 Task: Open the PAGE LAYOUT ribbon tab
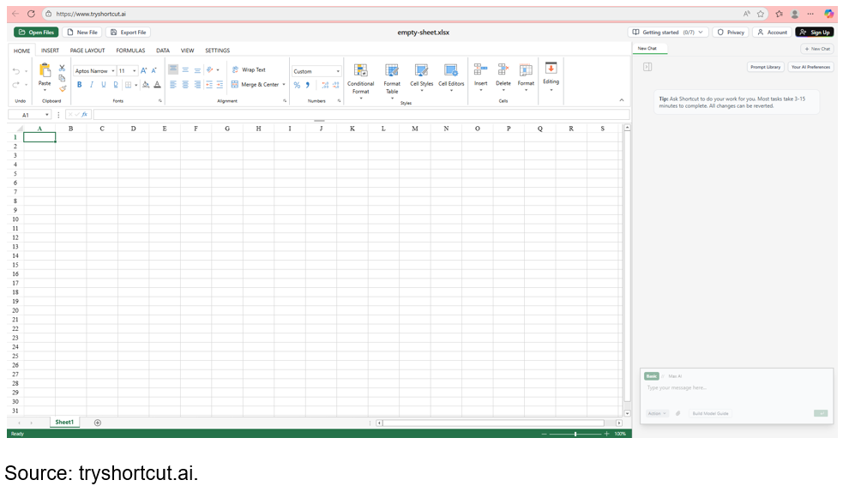(x=87, y=51)
